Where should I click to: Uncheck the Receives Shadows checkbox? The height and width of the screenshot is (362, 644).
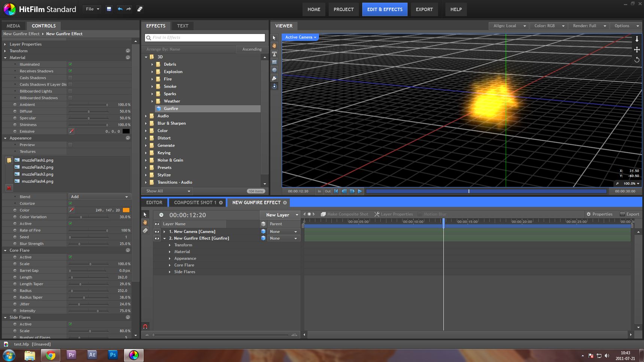[x=70, y=71]
